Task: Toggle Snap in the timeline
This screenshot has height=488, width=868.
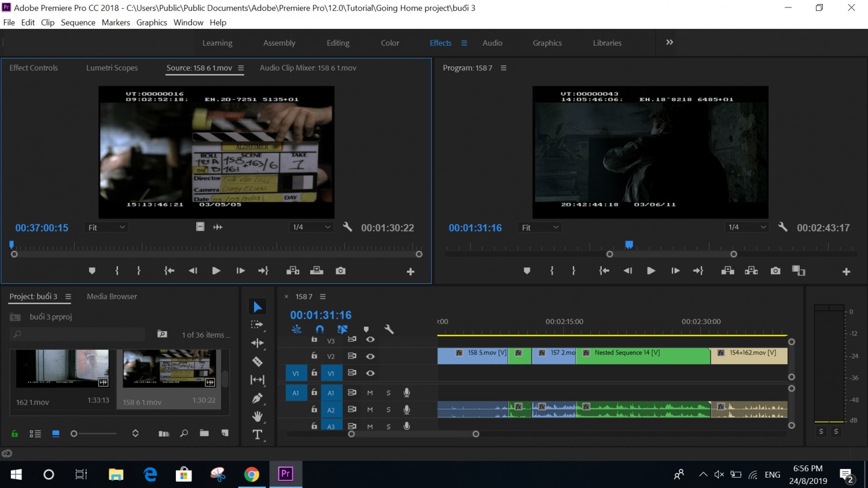Action: pos(319,330)
